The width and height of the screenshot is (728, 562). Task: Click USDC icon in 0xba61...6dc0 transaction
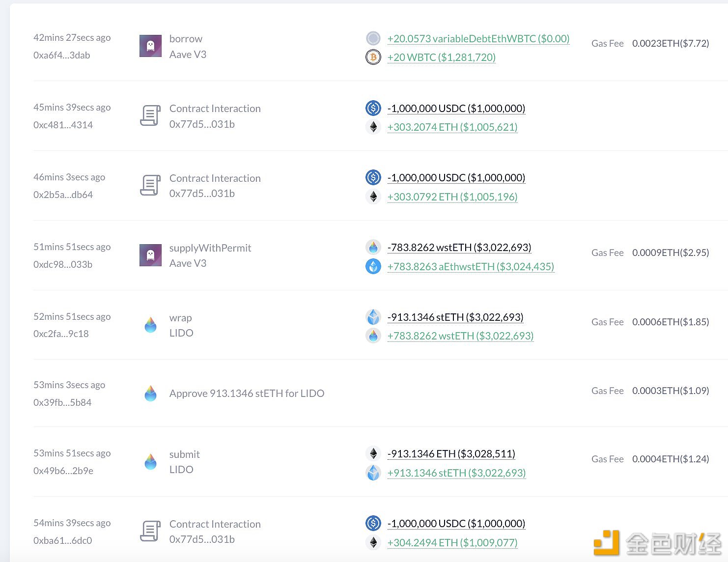373,523
